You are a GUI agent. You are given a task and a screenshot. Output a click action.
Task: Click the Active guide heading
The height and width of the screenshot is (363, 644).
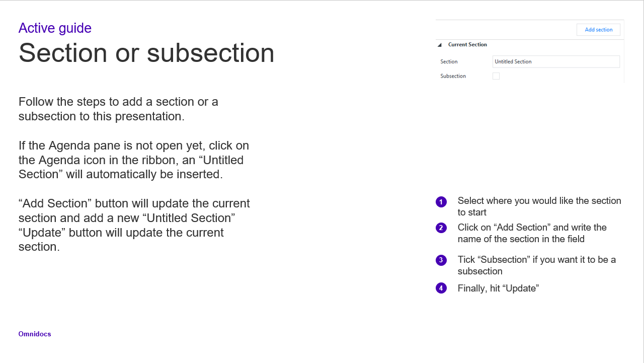55,28
